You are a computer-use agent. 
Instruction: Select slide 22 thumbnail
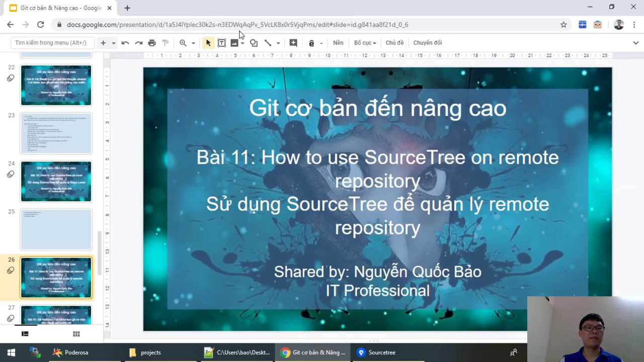[x=56, y=85]
